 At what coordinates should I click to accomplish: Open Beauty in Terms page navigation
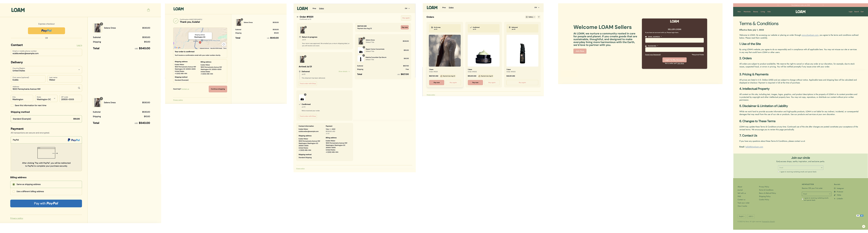[x=756, y=11]
